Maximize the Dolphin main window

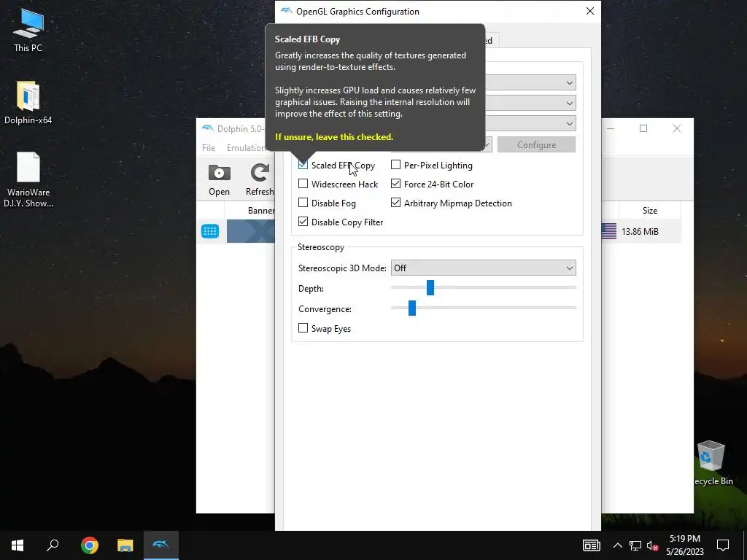tap(643, 128)
